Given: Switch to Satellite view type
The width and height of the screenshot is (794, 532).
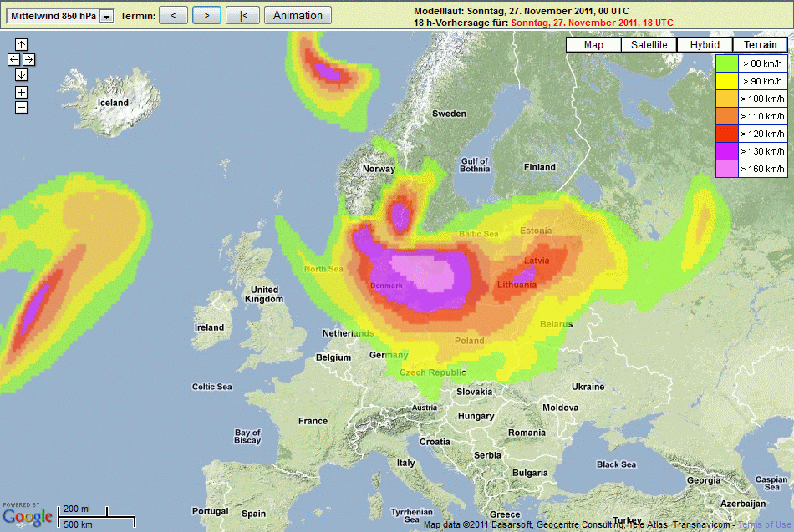Looking at the screenshot, I should (x=649, y=45).
